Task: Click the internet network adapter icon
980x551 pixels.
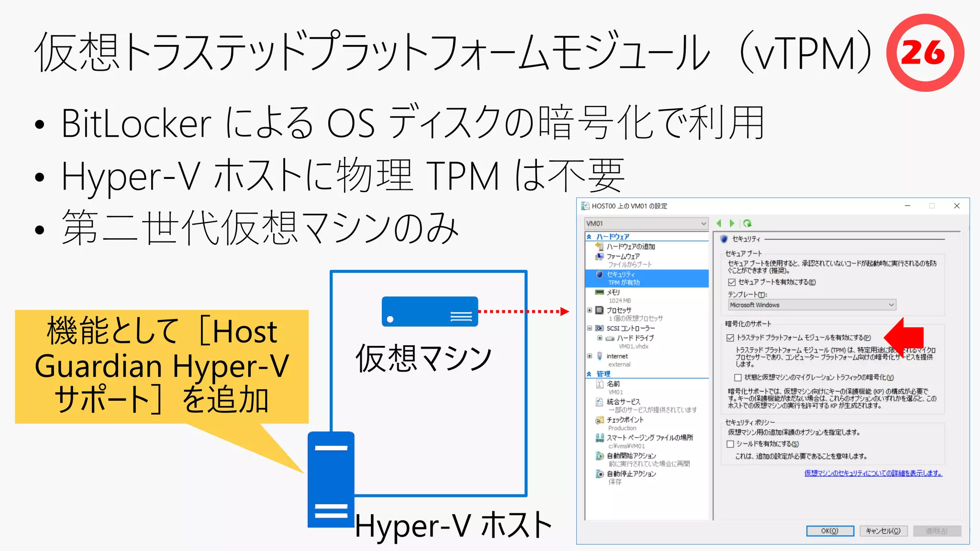Action: coord(600,356)
